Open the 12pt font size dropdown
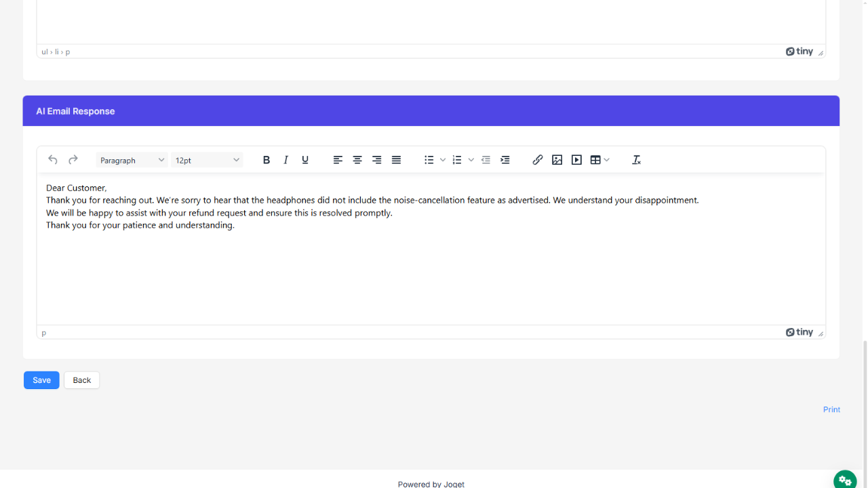The width and height of the screenshot is (868, 488). coord(207,160)
